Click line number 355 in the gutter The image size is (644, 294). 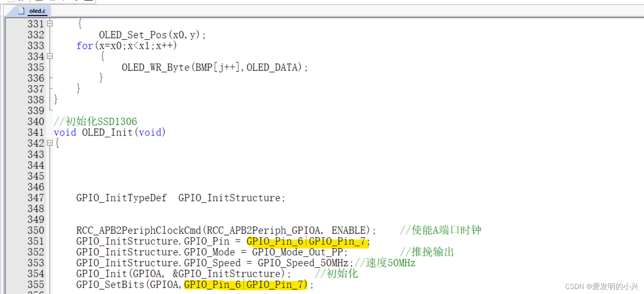(x=36, y=284)
